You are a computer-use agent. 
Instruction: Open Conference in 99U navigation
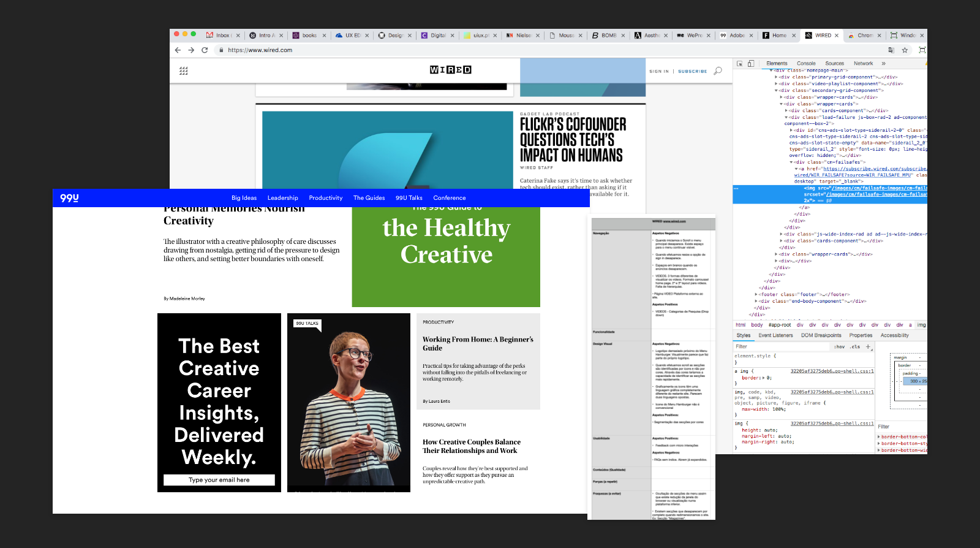450,198
